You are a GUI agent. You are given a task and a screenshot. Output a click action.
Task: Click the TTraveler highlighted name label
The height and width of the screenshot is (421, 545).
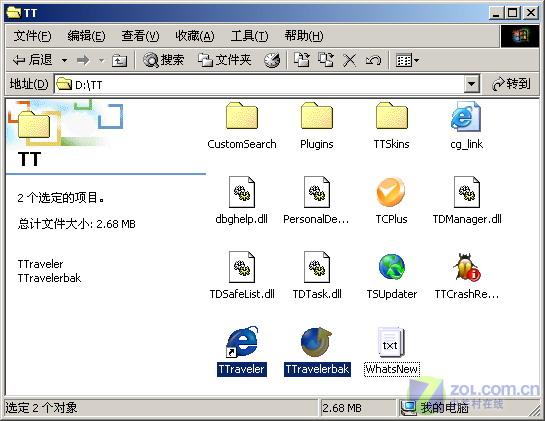[x=242, y=369]
